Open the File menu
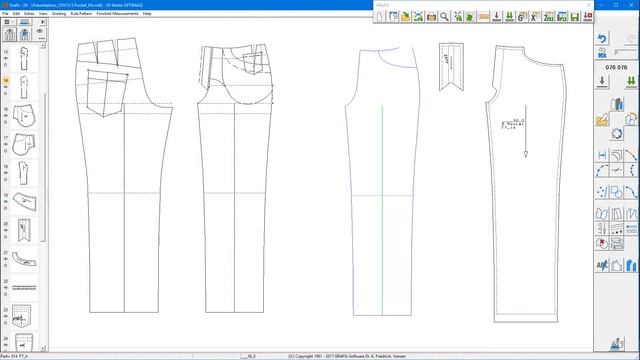Screen dimensions: 640x360 tap(5, 13)
